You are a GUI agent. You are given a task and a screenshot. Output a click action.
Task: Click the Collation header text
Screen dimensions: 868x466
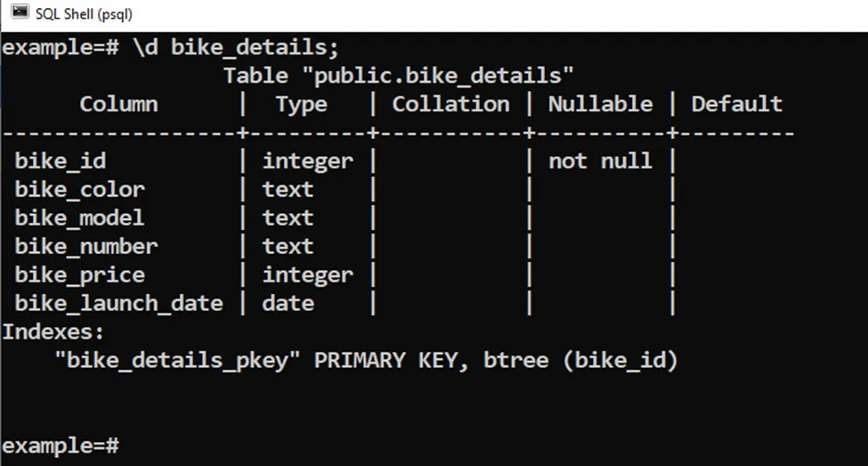[x=450, y=104]
